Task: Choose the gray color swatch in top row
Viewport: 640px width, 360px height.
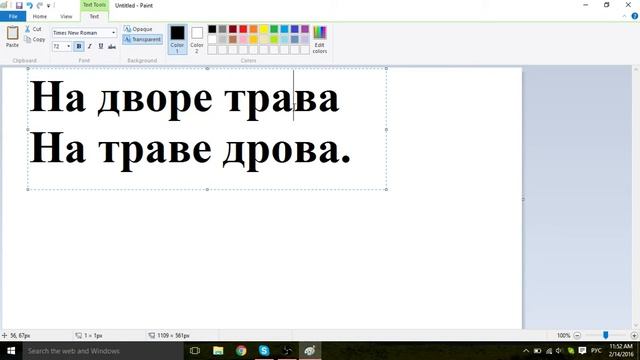Action: click(222, 29)
